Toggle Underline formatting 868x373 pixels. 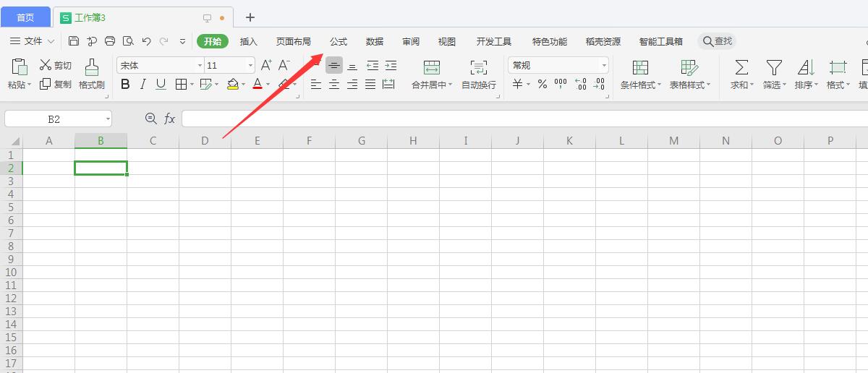point(161,85)
